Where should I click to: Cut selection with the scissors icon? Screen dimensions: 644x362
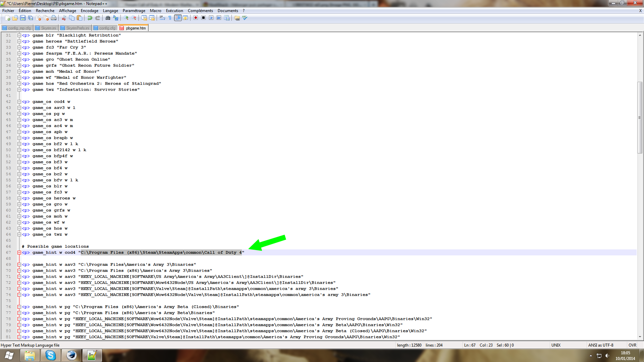click(x=64, y=18)
